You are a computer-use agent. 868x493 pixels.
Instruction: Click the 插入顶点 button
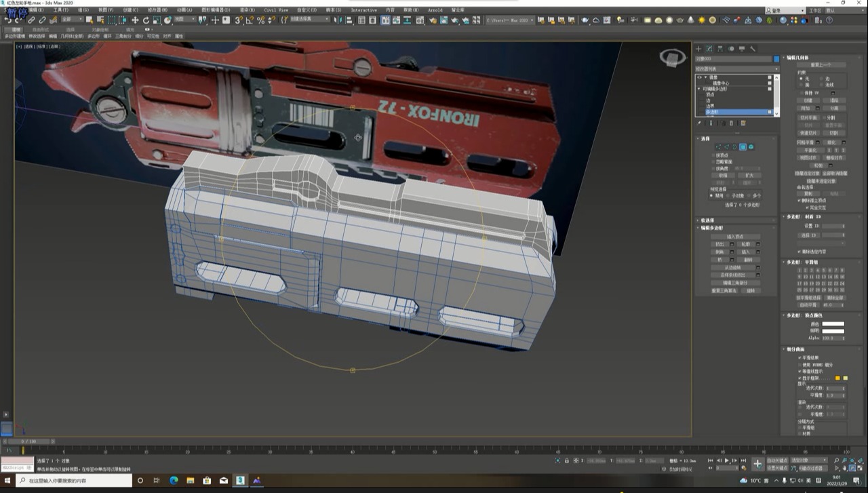[x=735, y=237]
